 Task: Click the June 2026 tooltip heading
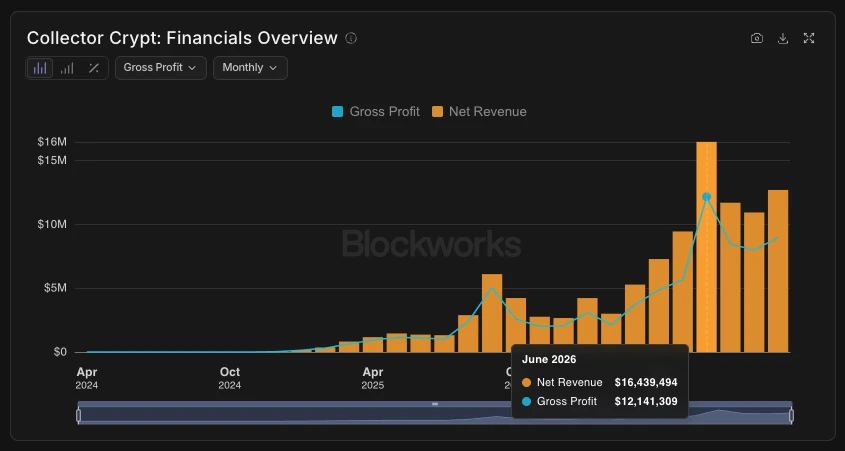point(549,359)
